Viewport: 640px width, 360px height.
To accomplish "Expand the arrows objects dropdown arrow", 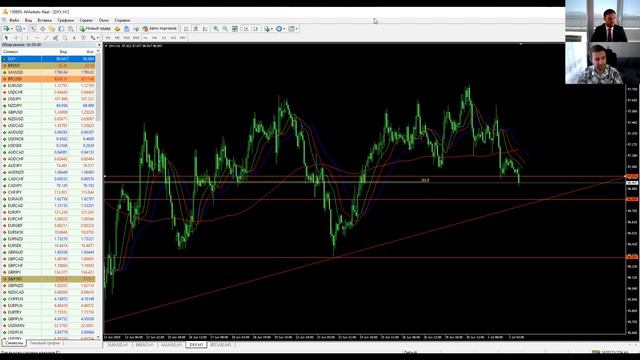I will (x=98, y=38).
